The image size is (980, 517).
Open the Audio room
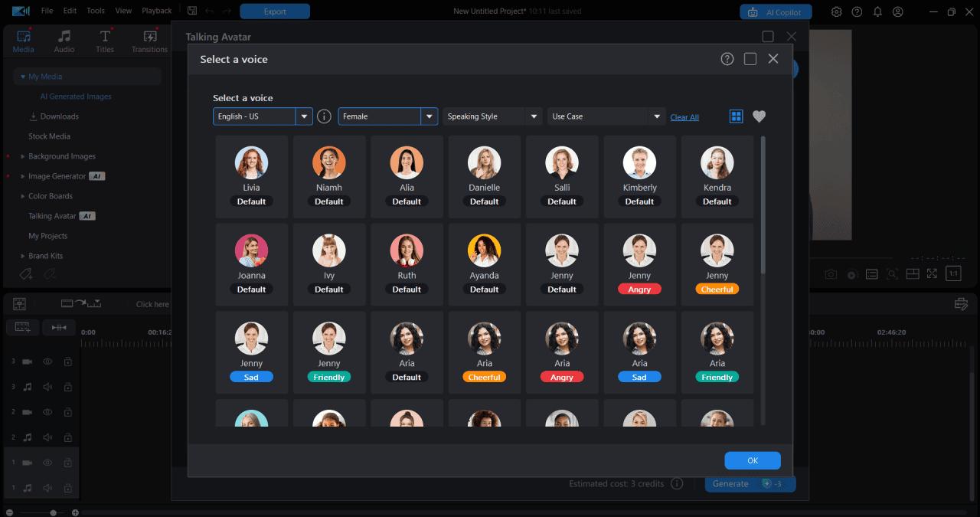tap(64, 41)
